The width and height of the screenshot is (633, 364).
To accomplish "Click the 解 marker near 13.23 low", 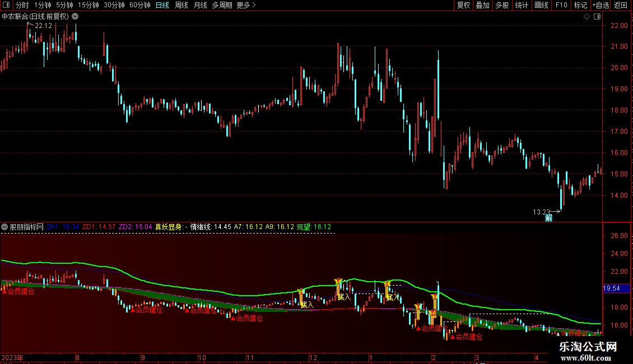I will (548, 218).
